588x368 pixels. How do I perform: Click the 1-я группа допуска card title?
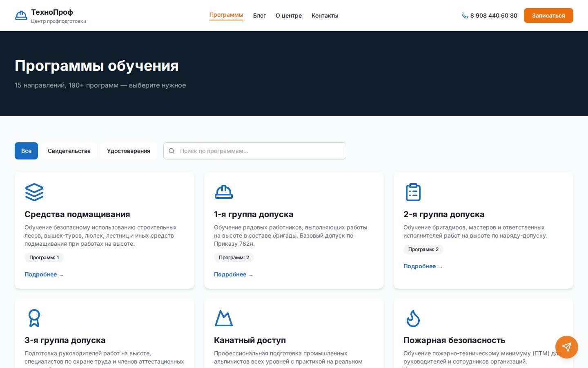pos(254,214)
